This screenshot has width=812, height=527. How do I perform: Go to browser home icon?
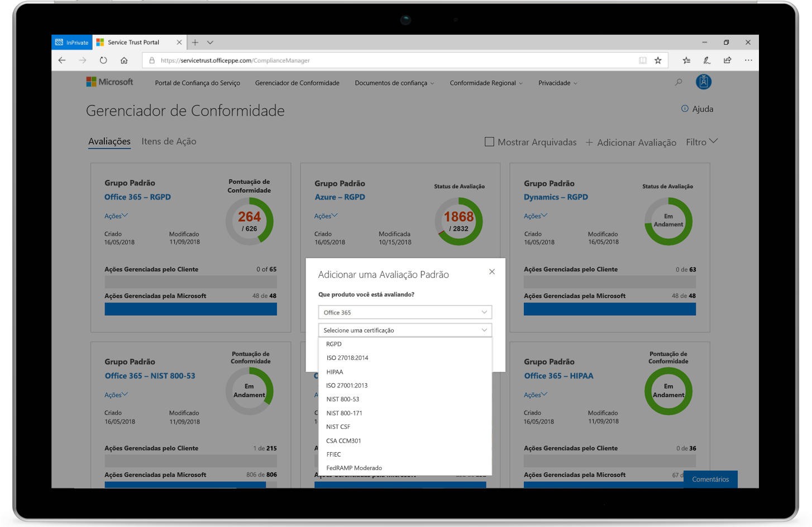pyautogui.click(x=124, y=60)
